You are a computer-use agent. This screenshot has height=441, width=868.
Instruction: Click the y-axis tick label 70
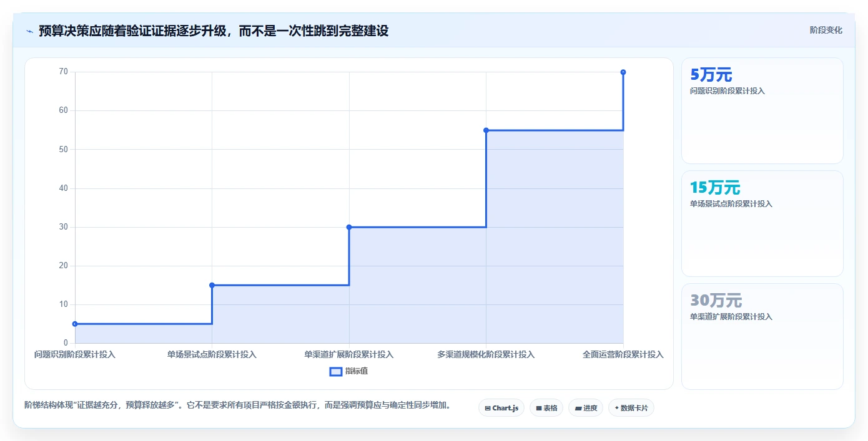click(64, 72)
